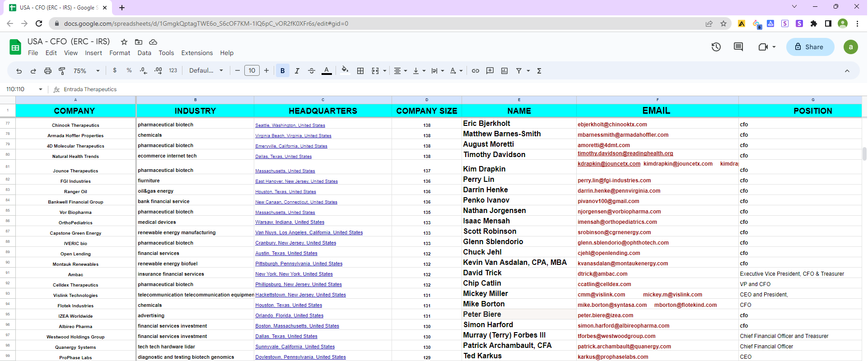
Task: Open the Extensions menu
Action: [197, 53]
